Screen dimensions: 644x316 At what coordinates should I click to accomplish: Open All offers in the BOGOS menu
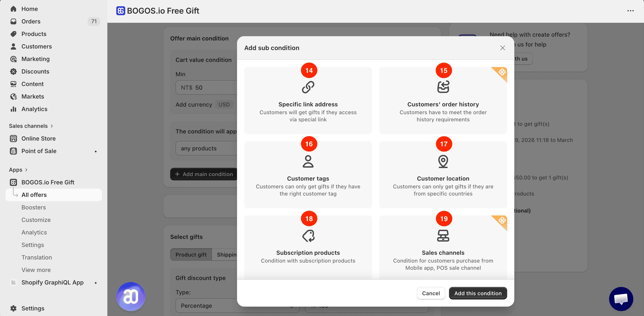point(53,195)
